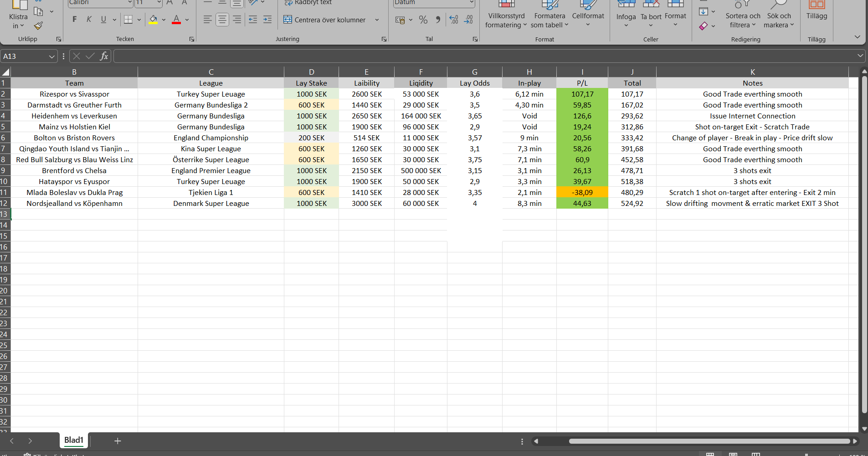Expand the formula bar chevron
This screenshot has width=868, height=456.
click(860, 56)
